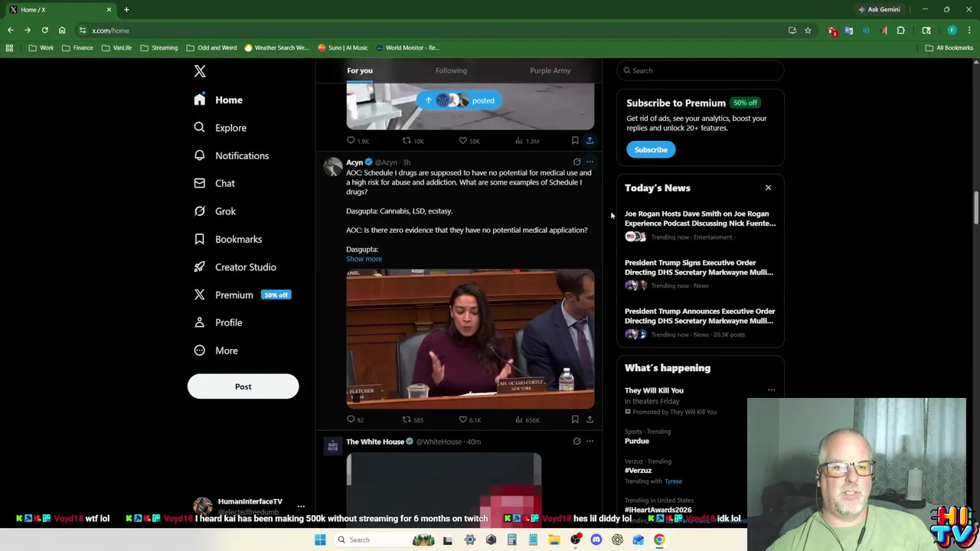Click the Grok icon on White House post
Image resolution: width=980 pixels, height=551 pixels.
(x=577, y=442)
